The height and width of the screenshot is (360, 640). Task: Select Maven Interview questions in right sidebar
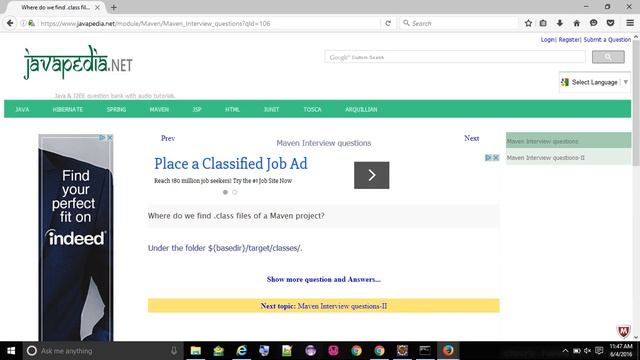tap(569, 141)
